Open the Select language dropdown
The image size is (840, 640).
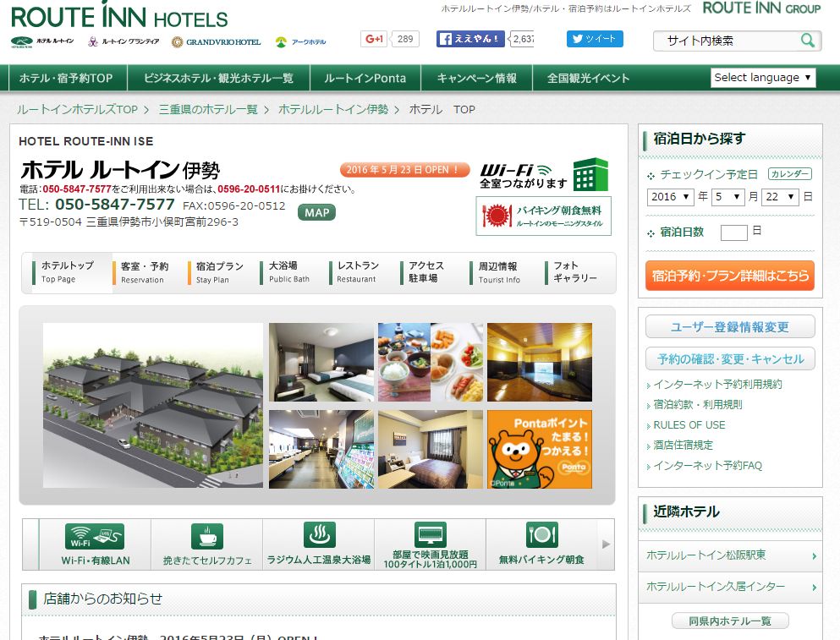763,78
